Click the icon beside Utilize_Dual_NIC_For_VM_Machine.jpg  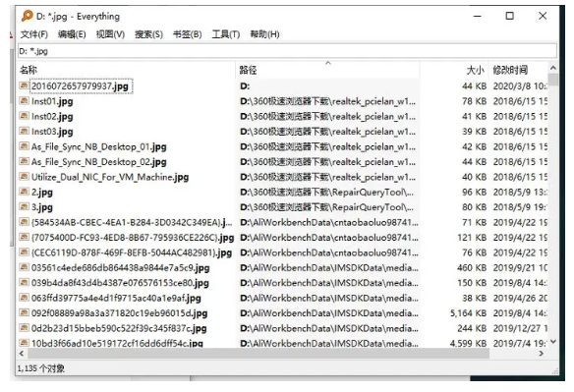25,177
